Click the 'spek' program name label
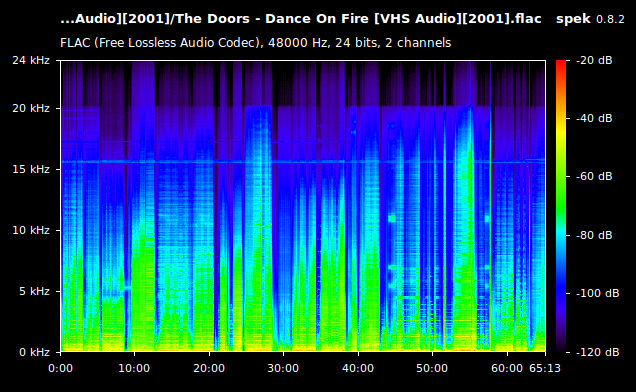This screenshot has width=636, height=392. (573, 19)
